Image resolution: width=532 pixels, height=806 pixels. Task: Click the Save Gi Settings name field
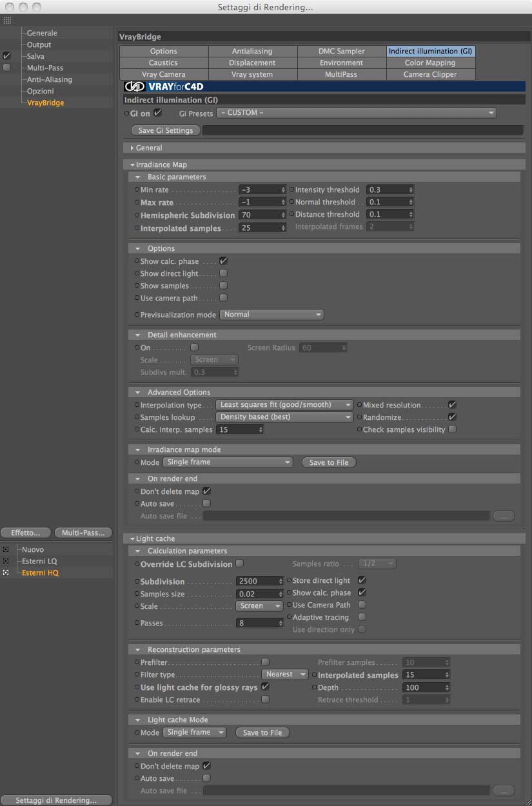pos(363,130)
